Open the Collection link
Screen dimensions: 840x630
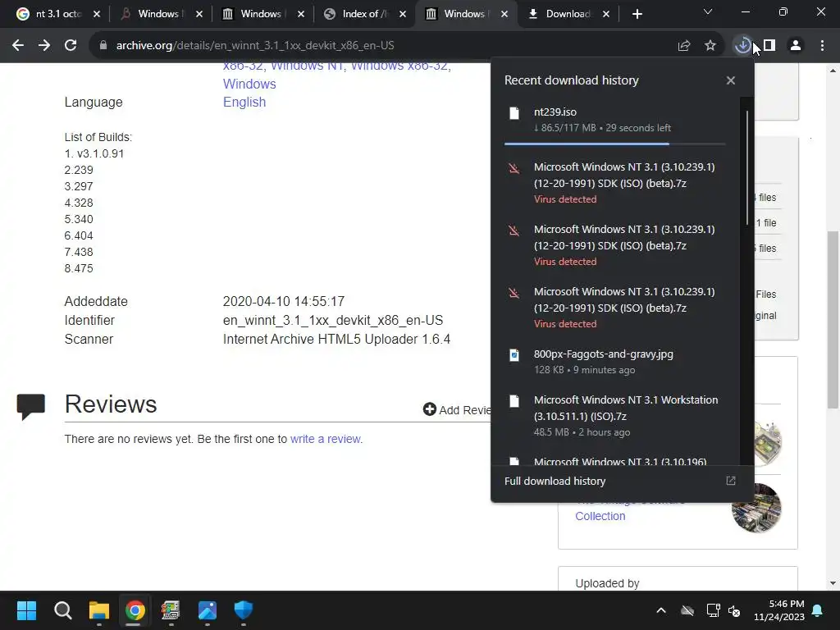600,516
